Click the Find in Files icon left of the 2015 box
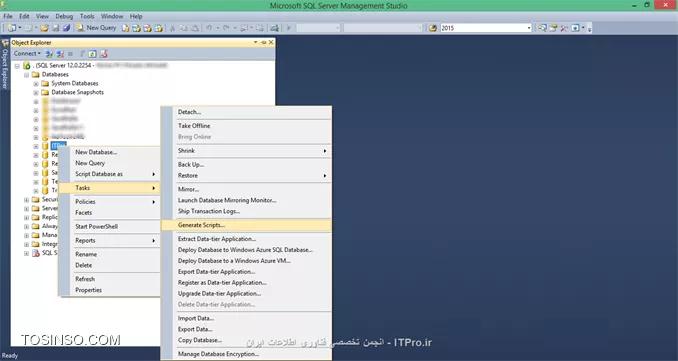Viewport: 678px width, 361px height. tap(433, 28)
